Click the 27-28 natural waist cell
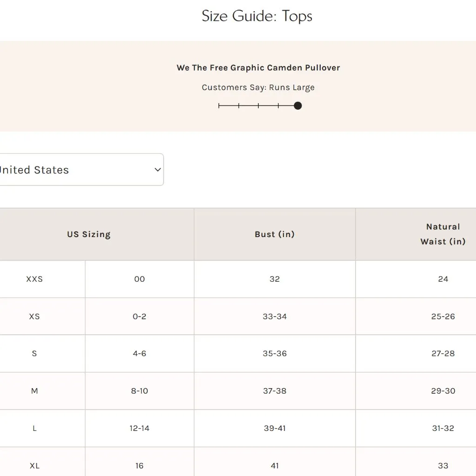Viewport: 476px width, 476px height. [x=443, y=353]
